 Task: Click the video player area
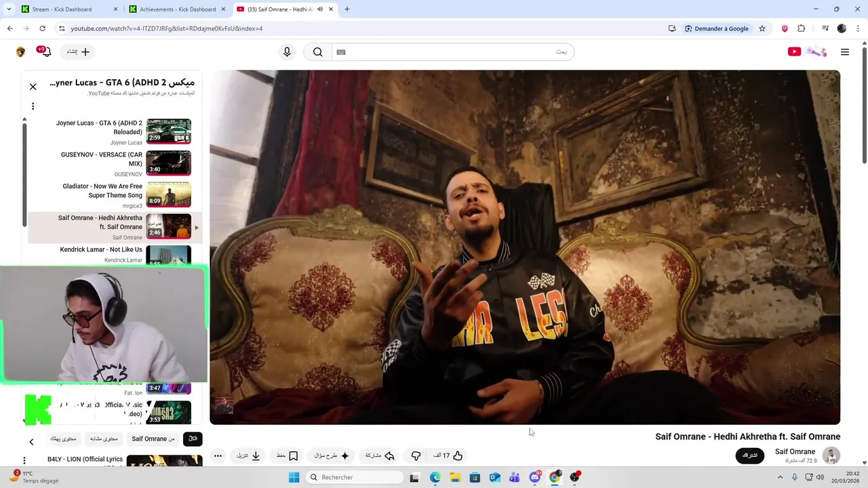(525, 247)
